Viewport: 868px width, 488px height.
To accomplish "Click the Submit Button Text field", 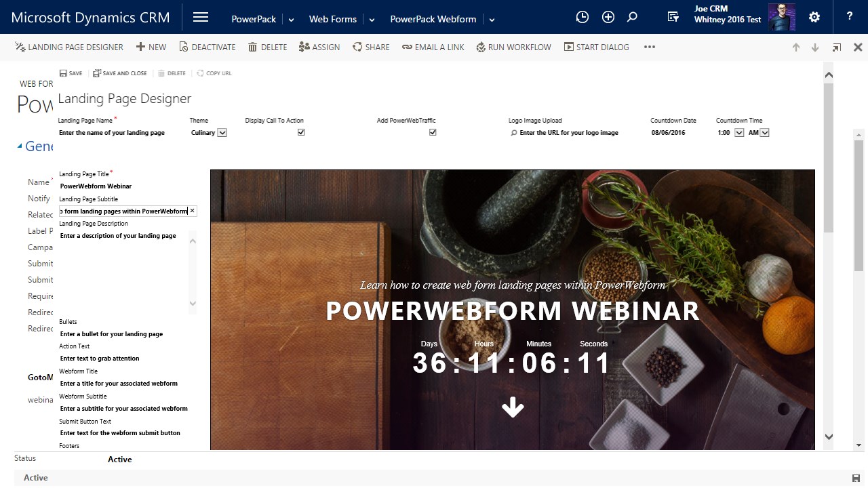I will point(127,433).
